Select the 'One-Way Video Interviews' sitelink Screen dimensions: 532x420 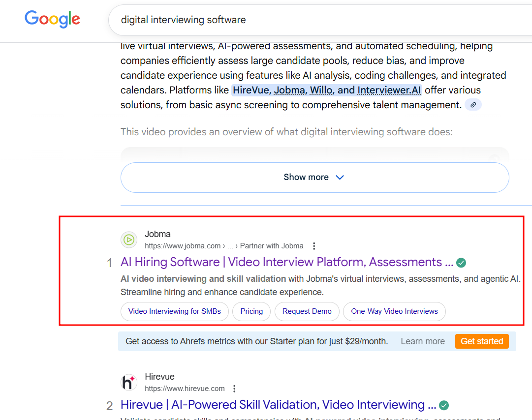click(x=394, y=311)
